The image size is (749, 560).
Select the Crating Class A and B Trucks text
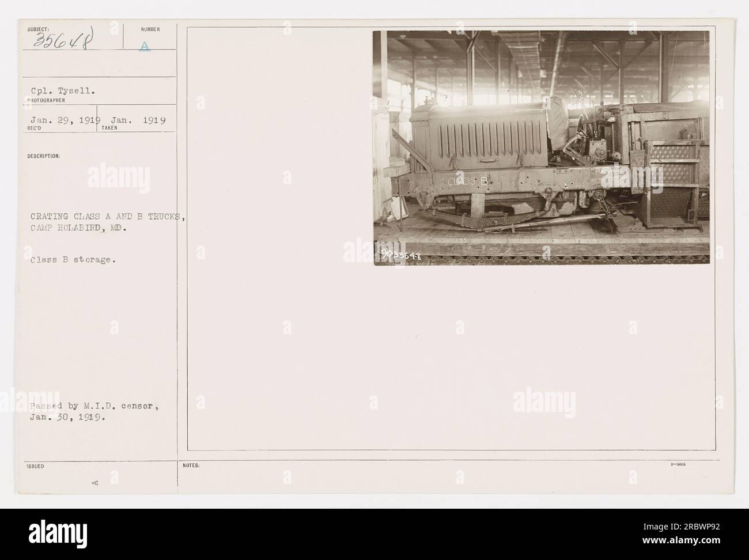pyautogui.click(x=107, y=217)
